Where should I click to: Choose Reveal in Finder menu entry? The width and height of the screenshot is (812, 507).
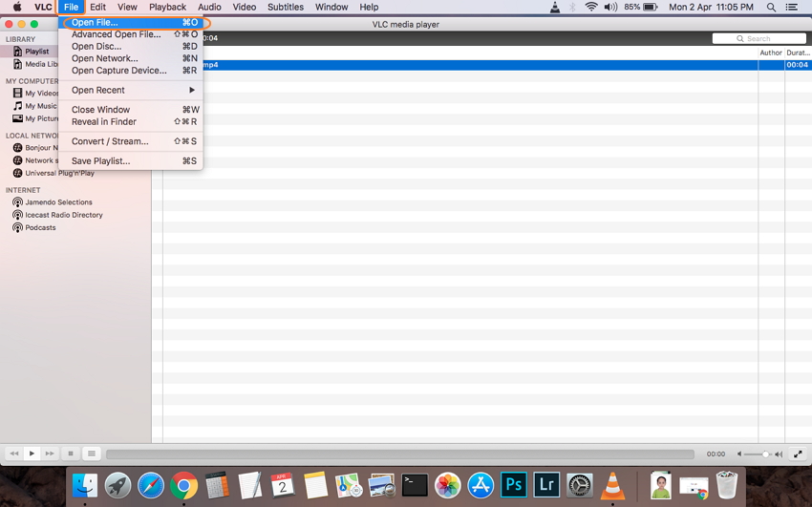pyautogui.click(x=131, y=121)
